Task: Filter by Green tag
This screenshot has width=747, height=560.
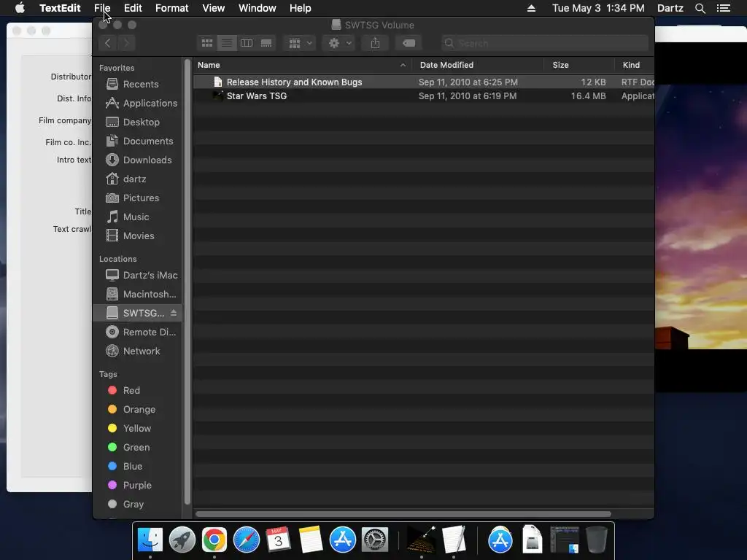Action: 137,448
